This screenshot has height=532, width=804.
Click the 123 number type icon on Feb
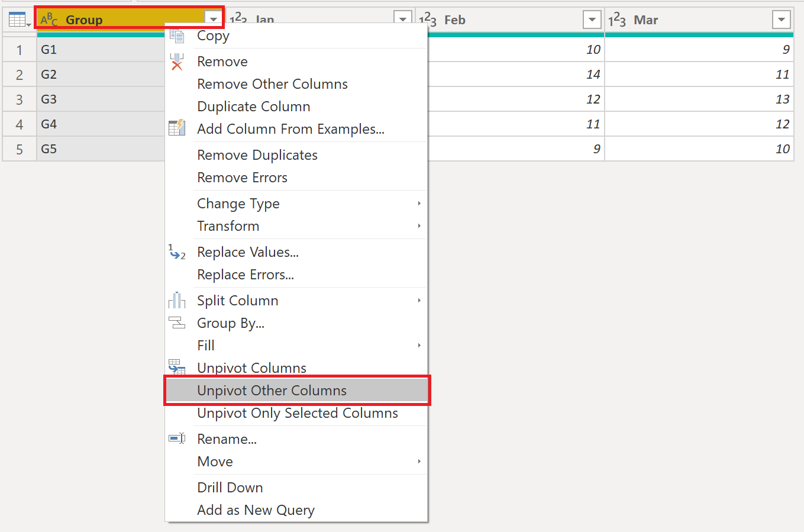428,20
